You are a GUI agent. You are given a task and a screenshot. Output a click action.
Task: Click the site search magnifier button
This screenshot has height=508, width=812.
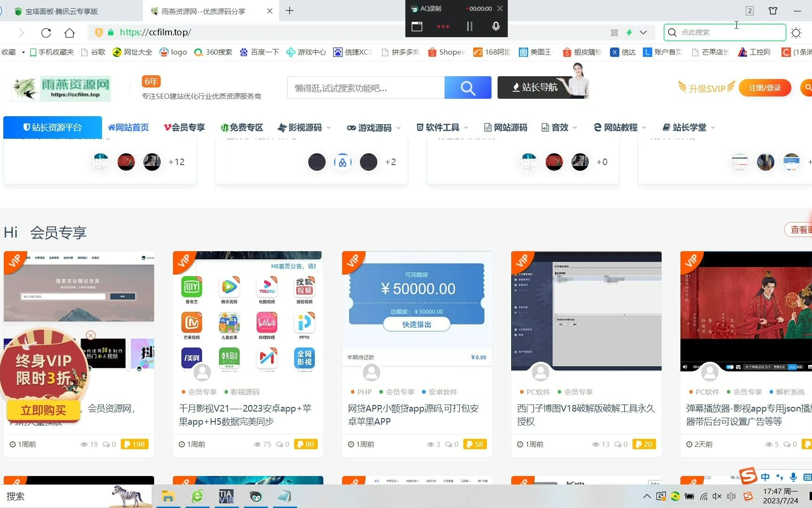468,87
